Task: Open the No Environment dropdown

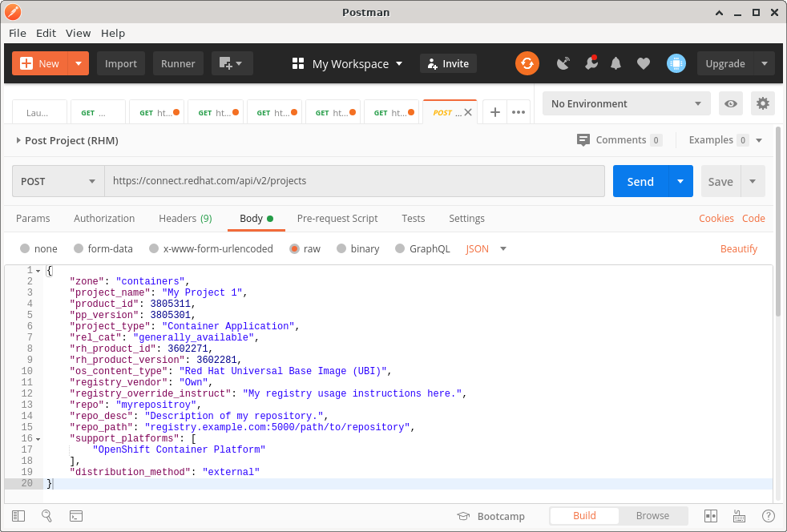Action: (x=627, y=104)
